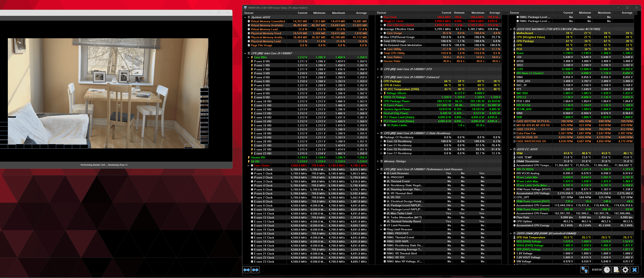The image size is (644, 278).
Task: Click the Performing Render Test status text
Action: coord(104,165)
